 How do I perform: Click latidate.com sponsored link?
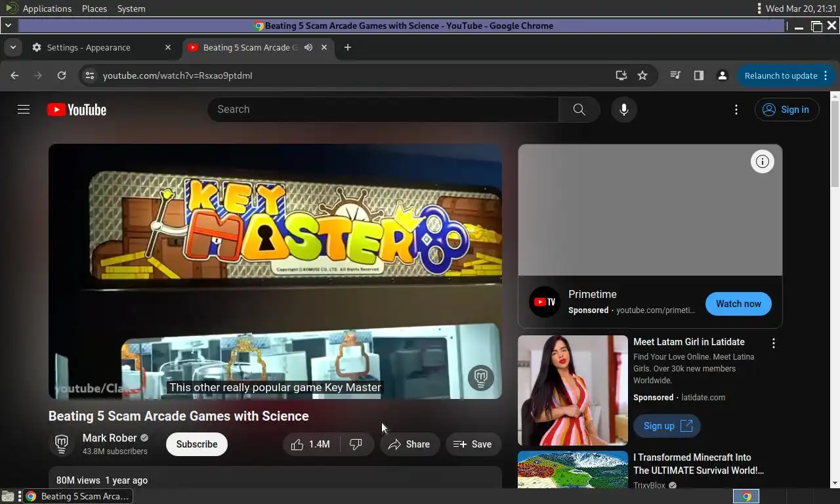tap(703, 398)
